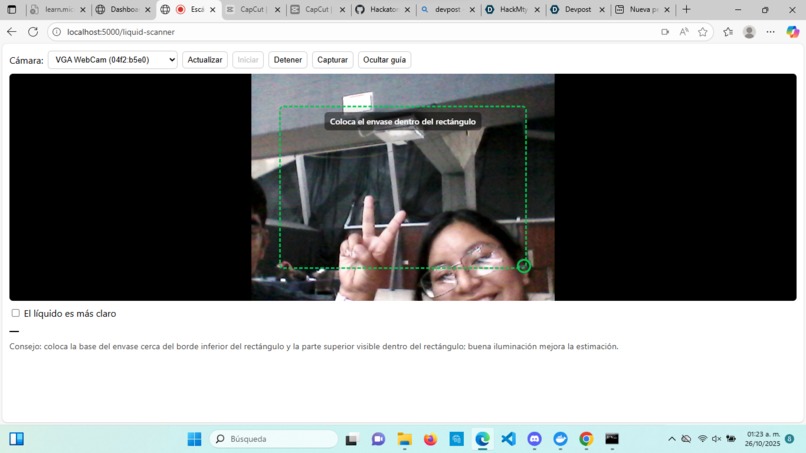The image size is (806, 453).
Task: Open the Wi-Fi network tray icon
Action: tap(702, 439)
